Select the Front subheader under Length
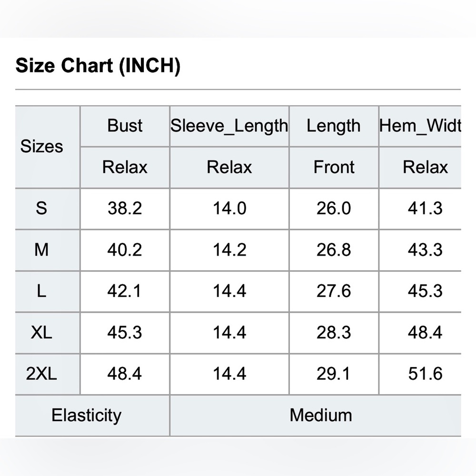The height and width of the screenshot is (476, 476). [x=334, y=167]
